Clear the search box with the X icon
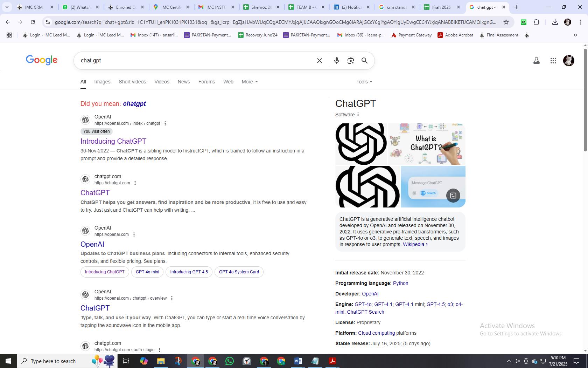 coord(319,61)
